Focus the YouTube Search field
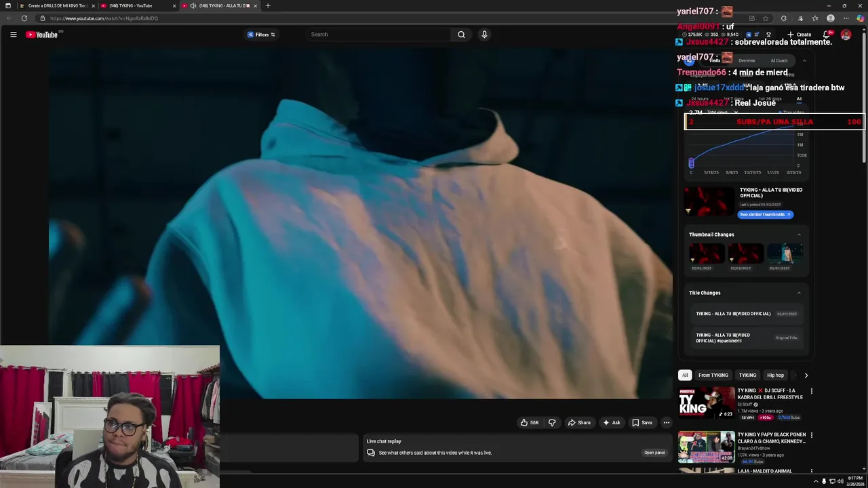Screen dimensions: 868x488 380,35
